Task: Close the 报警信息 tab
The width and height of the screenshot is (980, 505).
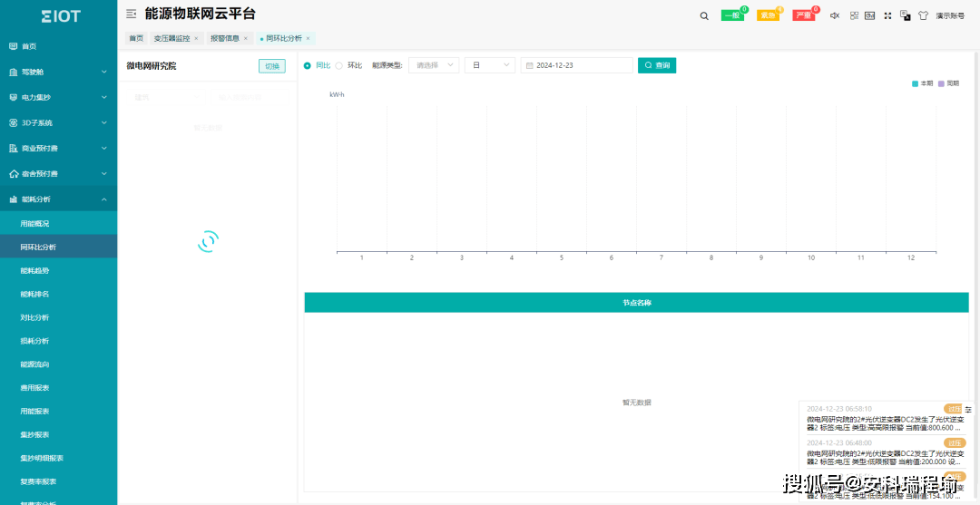Action: (x=246, y=39)
